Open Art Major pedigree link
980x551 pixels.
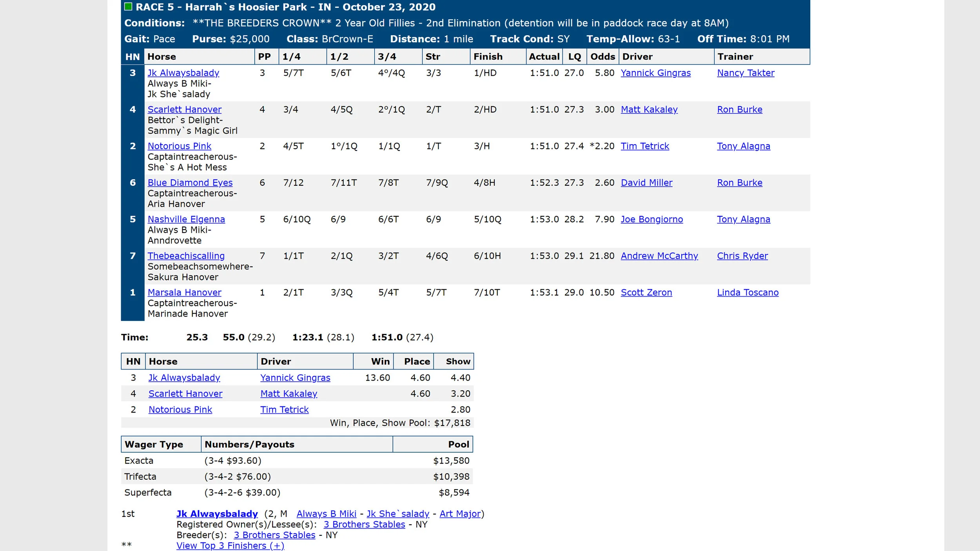click(460, 514)
